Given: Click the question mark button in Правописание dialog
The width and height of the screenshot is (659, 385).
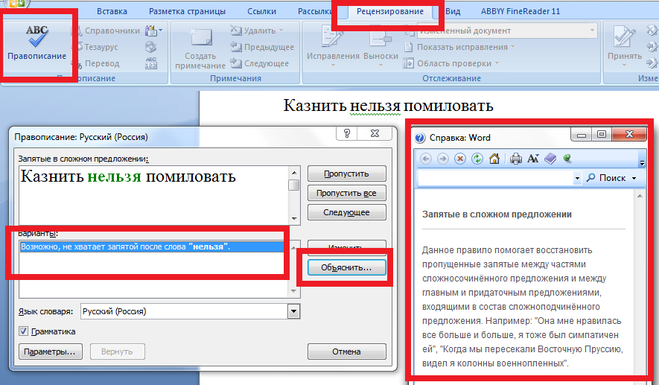Looking at the screenshot, I should click(347, 133).
